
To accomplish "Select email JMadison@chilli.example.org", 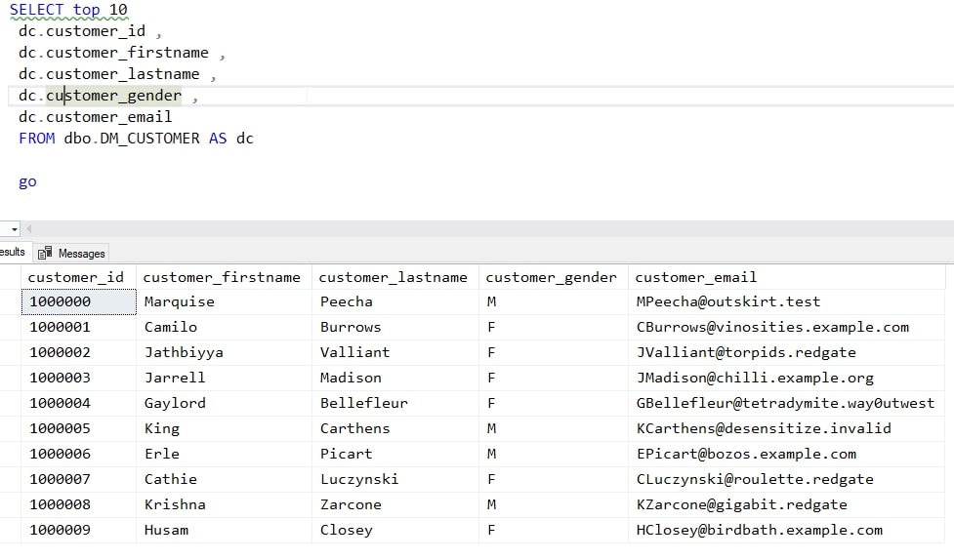I will click(787, 379).
